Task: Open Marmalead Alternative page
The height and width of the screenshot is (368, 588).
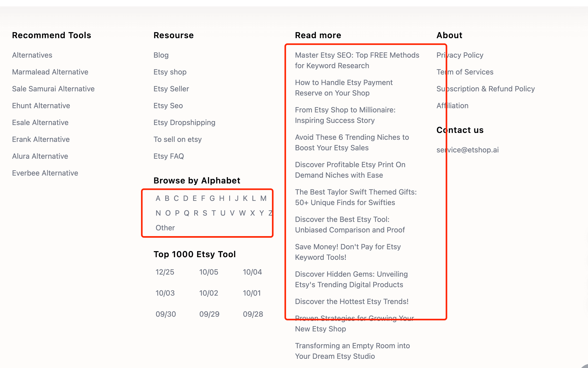Action: 50,72
